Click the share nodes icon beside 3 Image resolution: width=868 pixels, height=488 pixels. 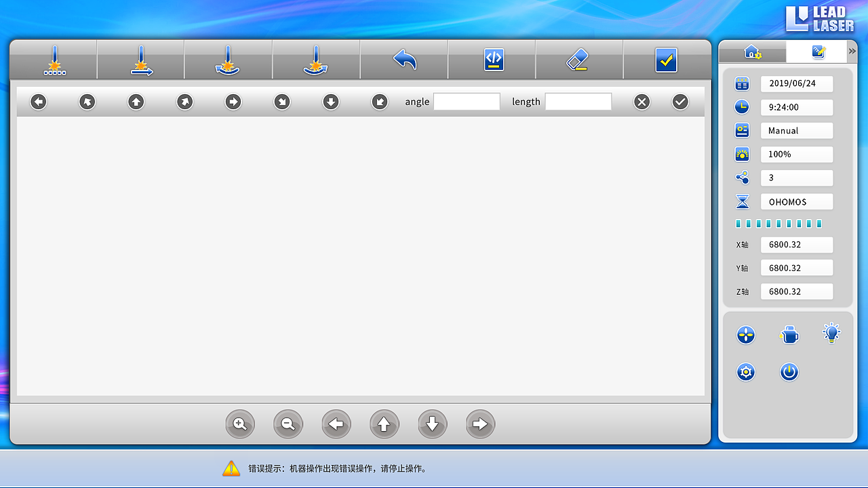[x=743, y=178]
